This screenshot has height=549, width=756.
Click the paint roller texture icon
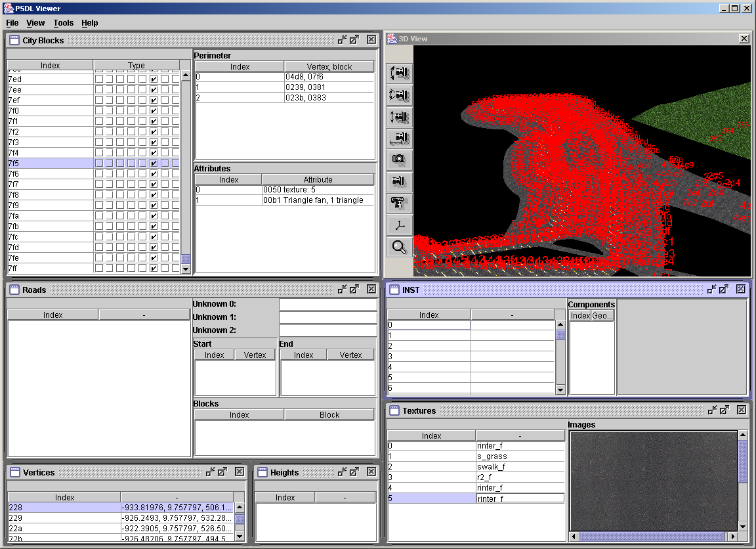point(399,202)
